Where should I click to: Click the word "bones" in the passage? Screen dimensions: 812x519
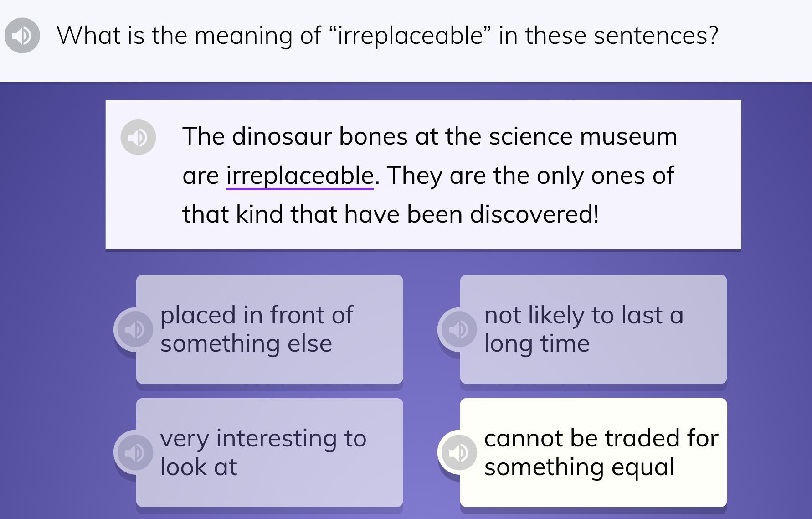point(373,136)
